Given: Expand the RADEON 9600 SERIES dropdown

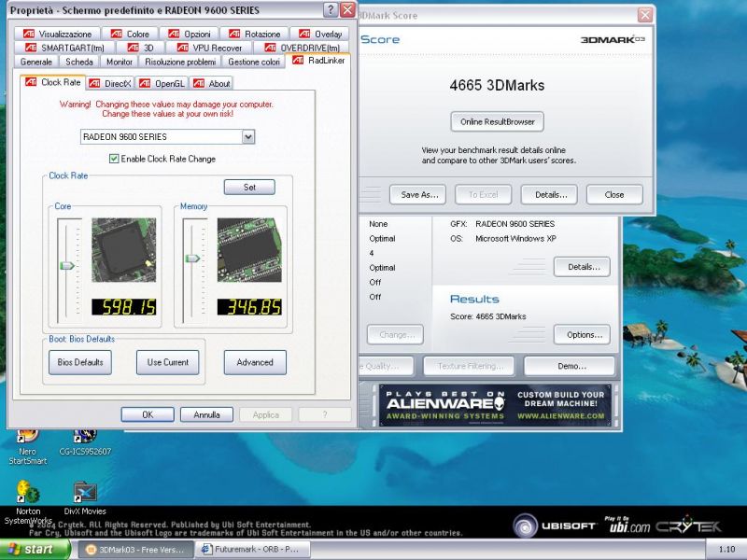Looking at the screenshot, I should click(248, 137).
